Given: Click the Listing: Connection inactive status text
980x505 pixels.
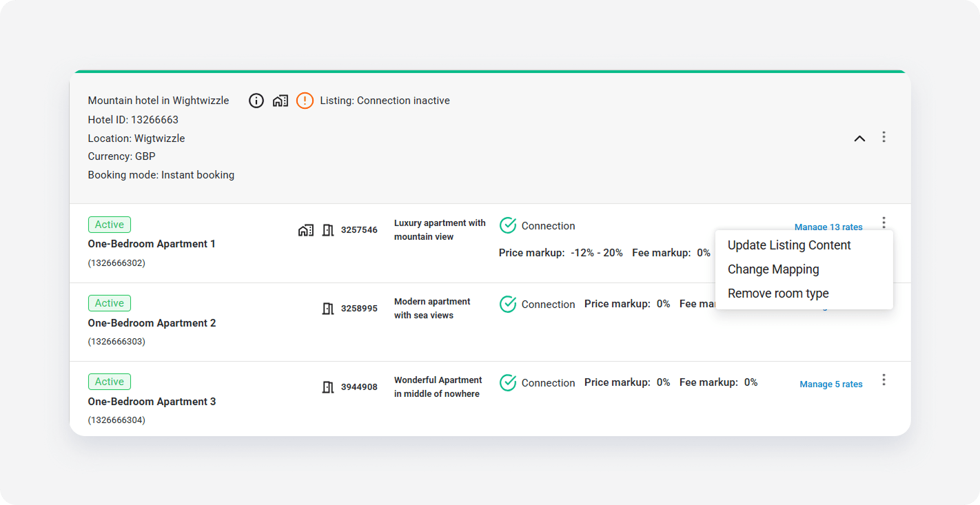Looking at the screenshot, I should point(385,101).
